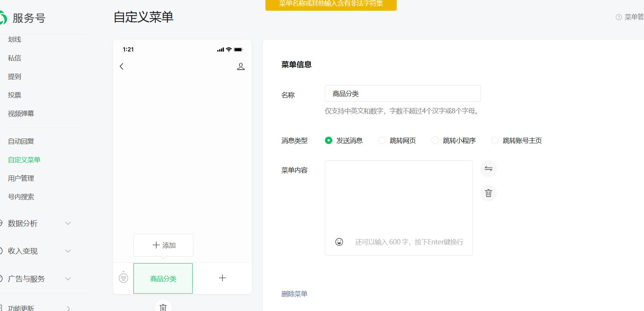This screenshot has height=311, width=644.
Task: Go to 自定义菜单 in the sidebar
Action: 24,160
